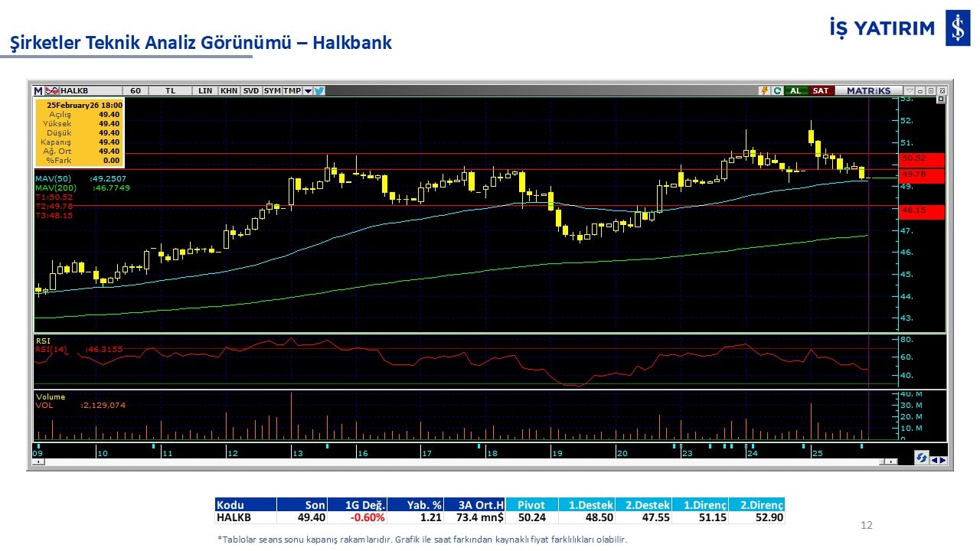The width and height of the screenshot is (980, 551).
Task: Click the small square icon below close button
Action: tap(941, 99)
